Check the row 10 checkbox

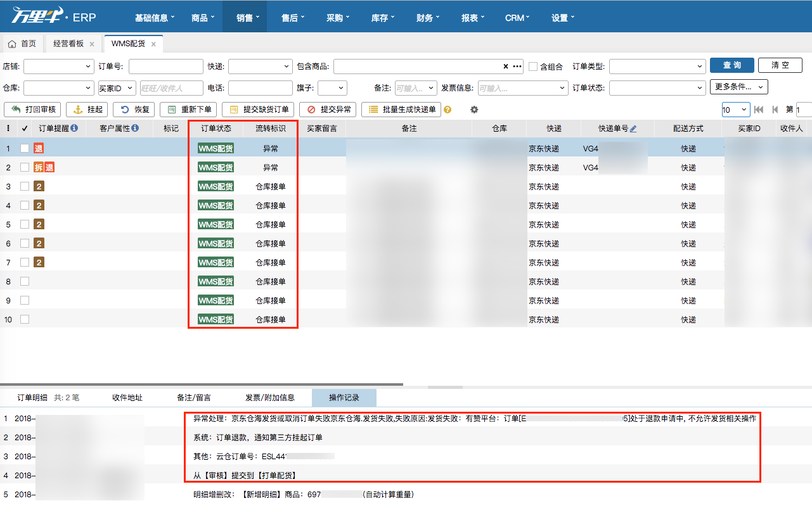pyautogui.click(x=25, y=319)
